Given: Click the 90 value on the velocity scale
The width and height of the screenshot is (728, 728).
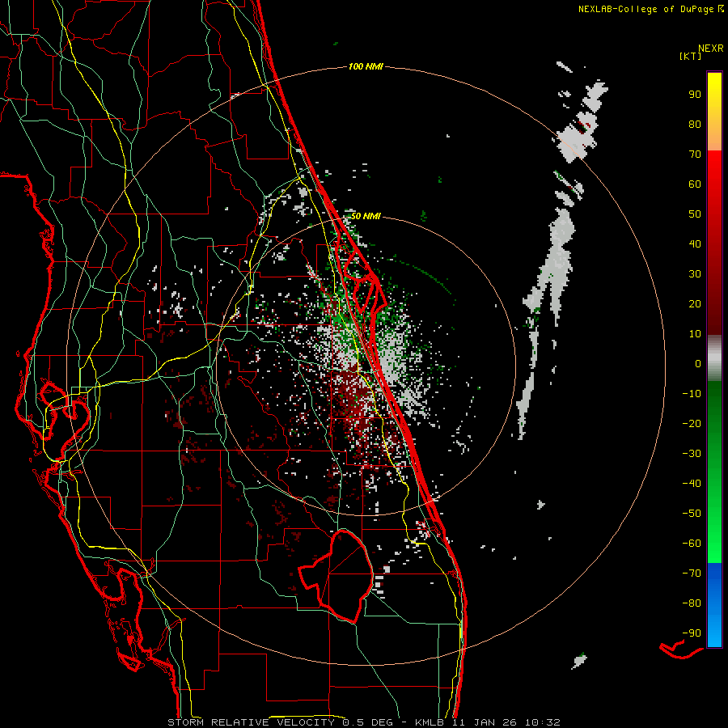Looking at the screenshot, I should point(695,95).
